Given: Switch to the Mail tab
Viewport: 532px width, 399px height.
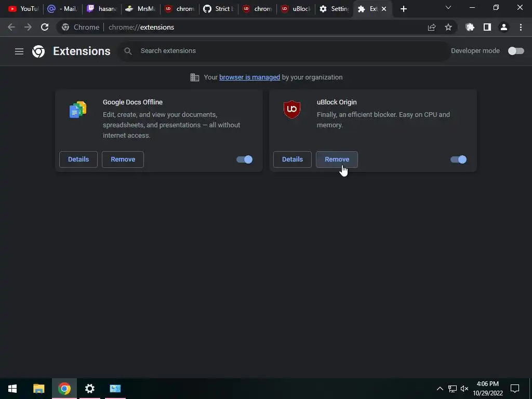Looking at the screenshot, I should 62,9.
